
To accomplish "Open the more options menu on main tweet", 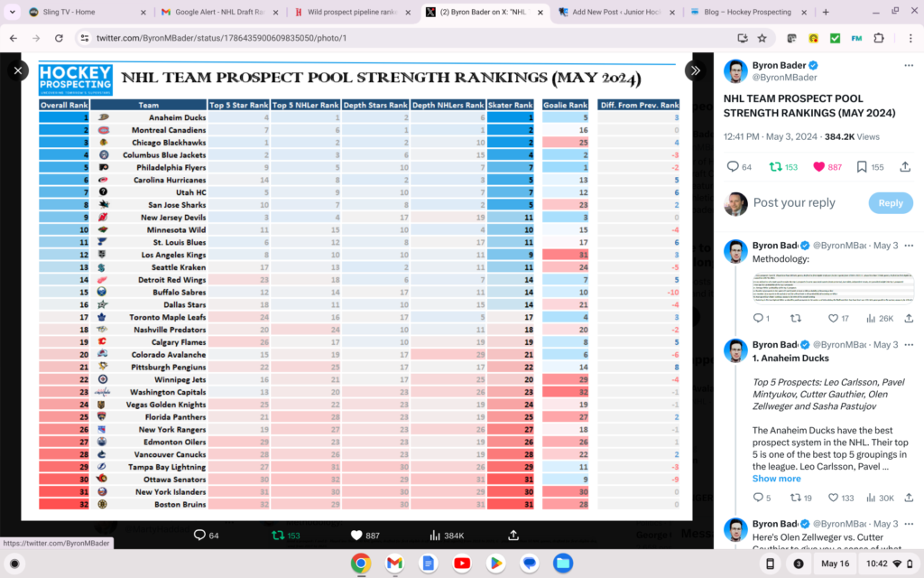I will [909, 65].
